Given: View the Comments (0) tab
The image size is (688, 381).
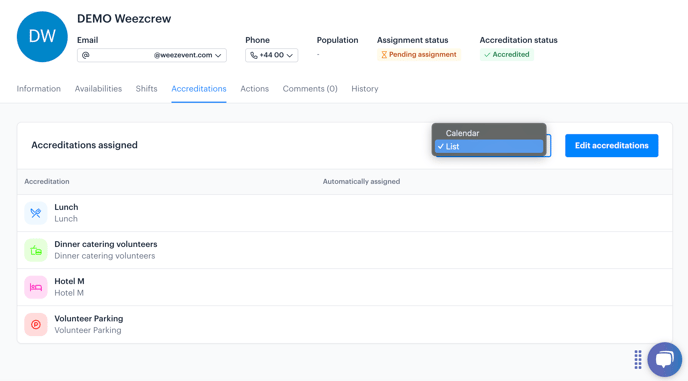Looking at the screenshot, I should (310, 89).
